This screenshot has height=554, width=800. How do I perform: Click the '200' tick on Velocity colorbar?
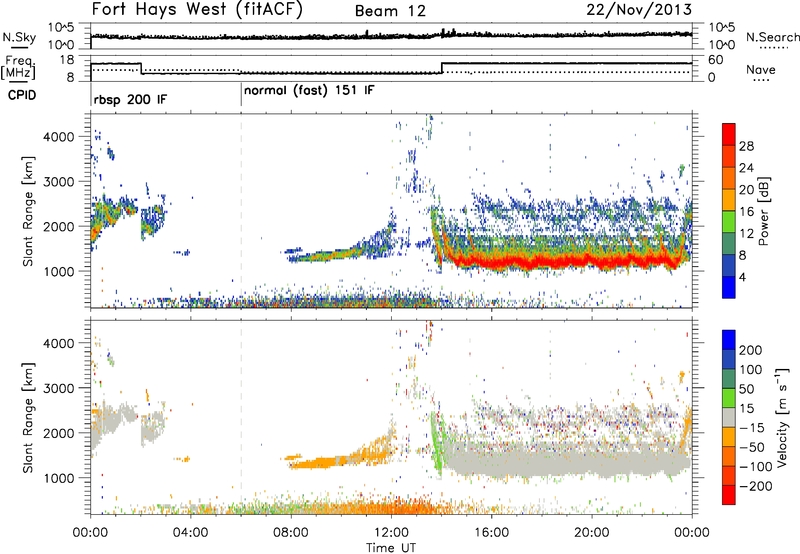(x=751, y=350)
